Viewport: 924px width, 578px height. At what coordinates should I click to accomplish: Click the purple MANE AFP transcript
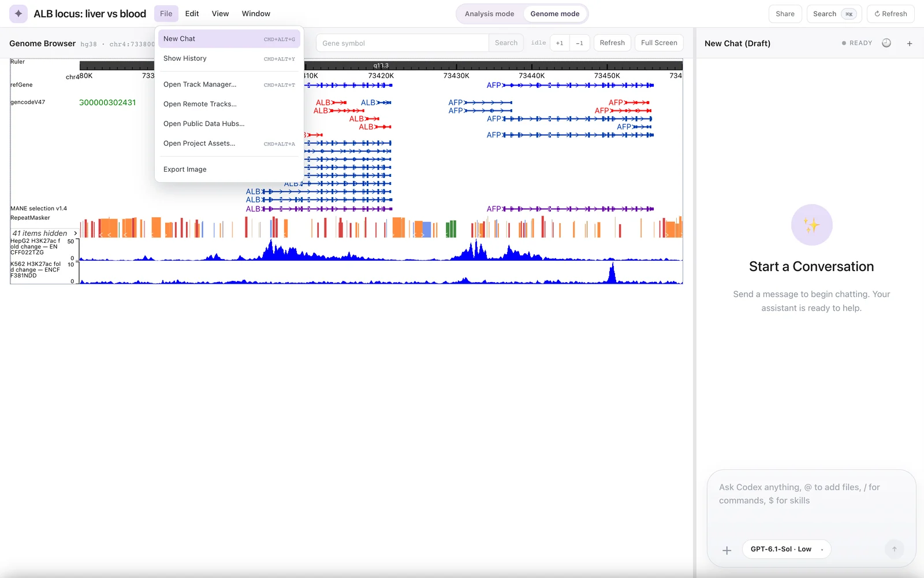point(570,209)
